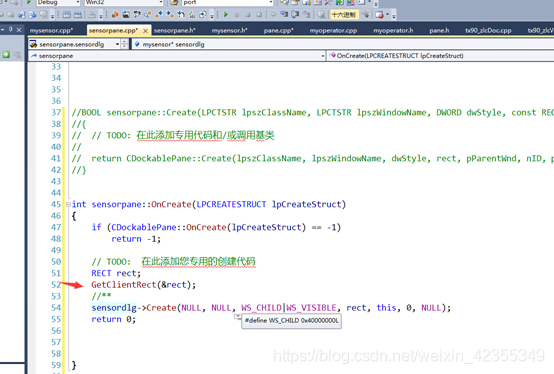Image resolution: width=554 pixels, height=374 pixels.
Task: Open the Win32 platform dropdown
Action: pos(161,2)
